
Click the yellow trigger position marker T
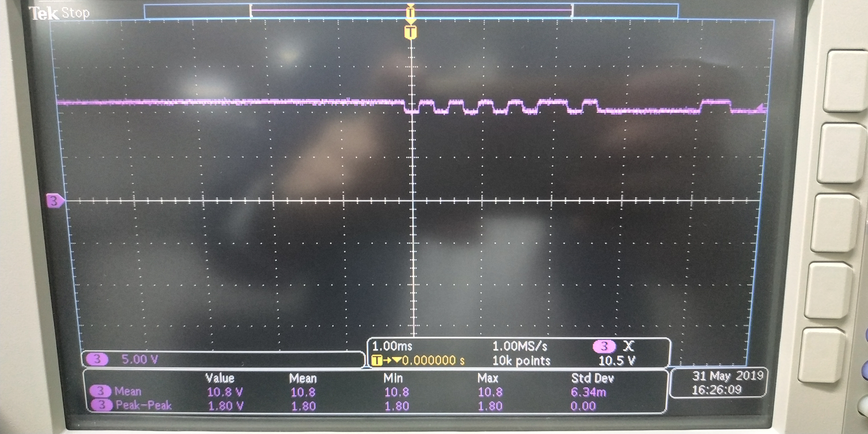[x=410, y=33]
